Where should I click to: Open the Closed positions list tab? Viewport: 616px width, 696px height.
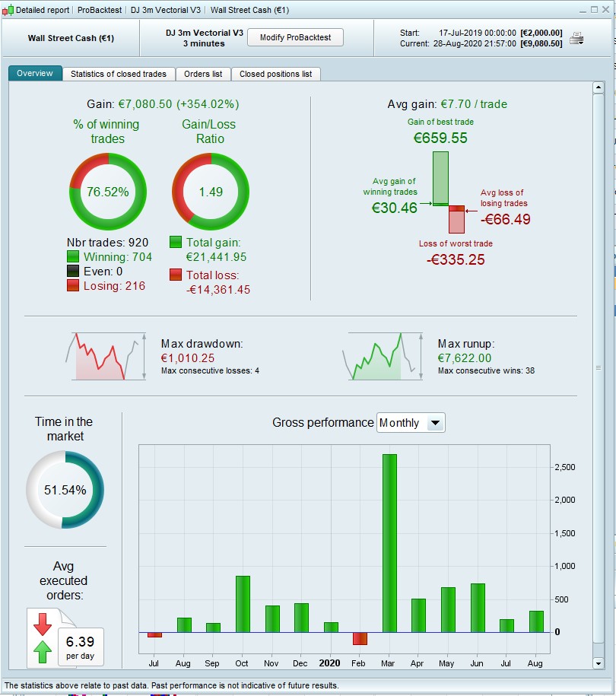pyautogui.click(x=275, y=74)
